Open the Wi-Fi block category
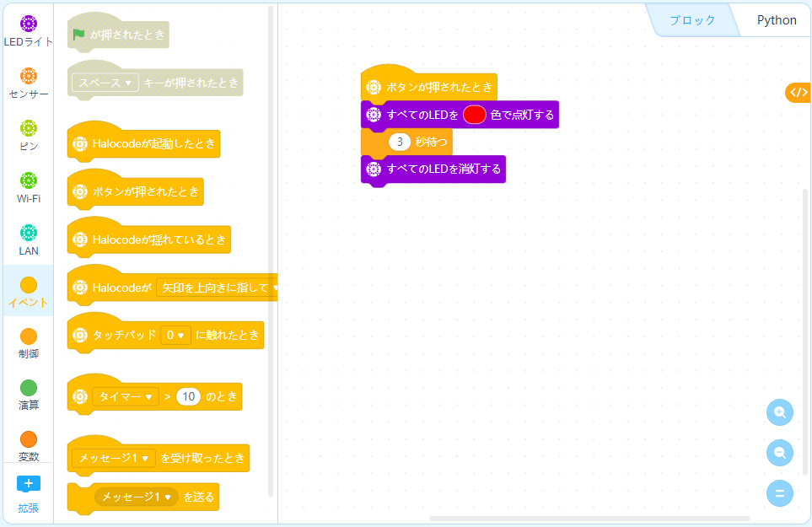Screen dimensions: 812x527 pyautogui.click(x=29, y=188)
